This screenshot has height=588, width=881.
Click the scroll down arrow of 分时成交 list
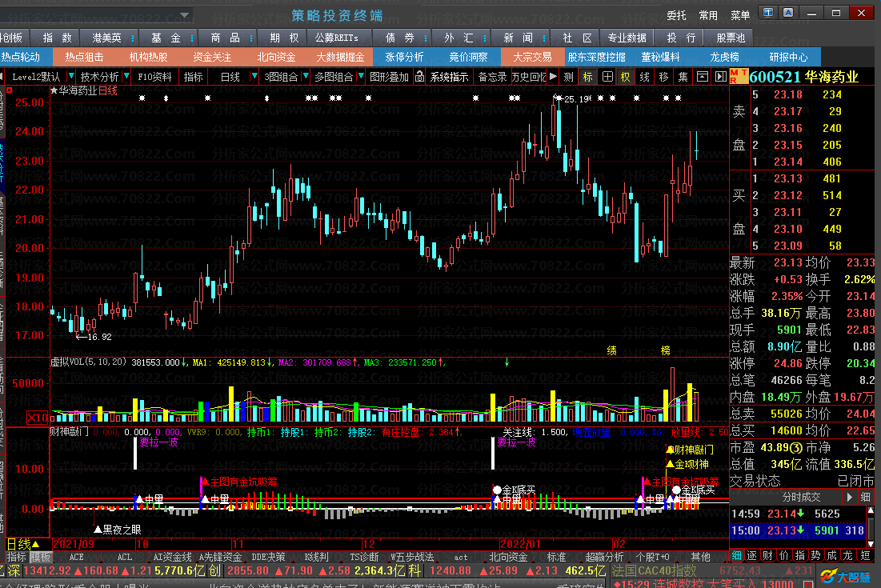point(871,544)
